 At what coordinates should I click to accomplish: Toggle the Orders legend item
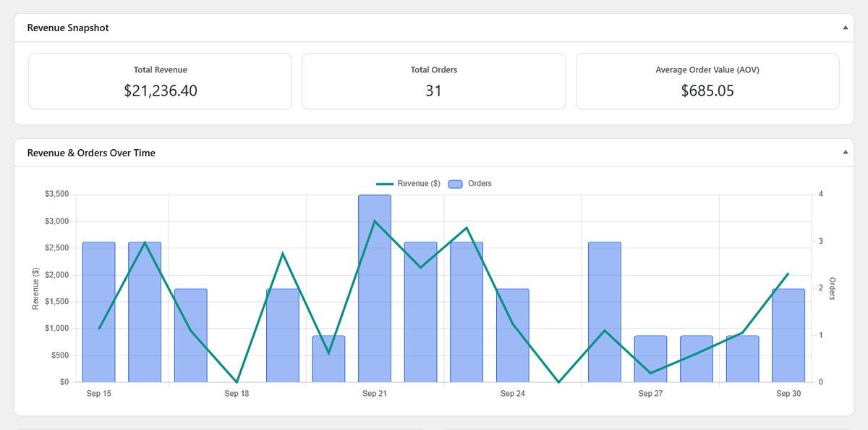click(470, 184)
